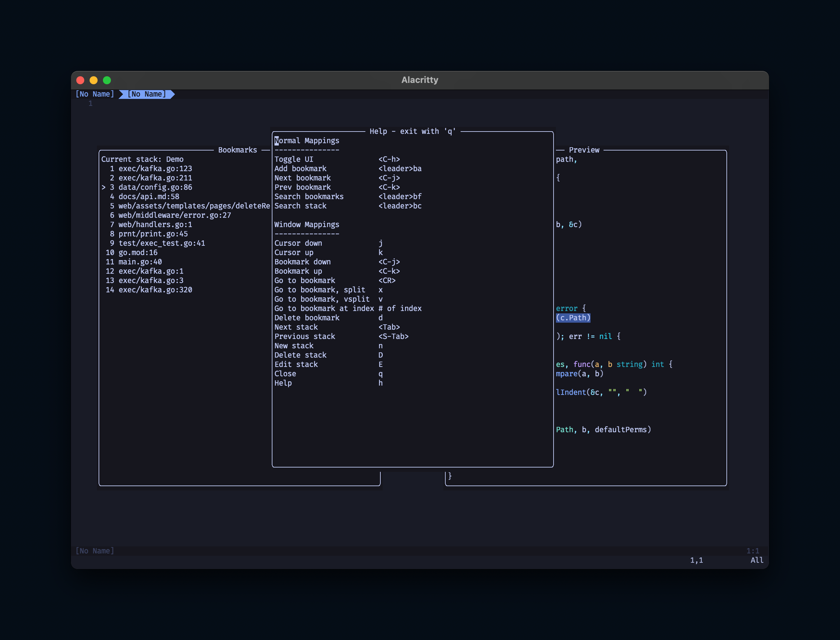The height and width of the screenshot is (640, 840).
Task: Click the Alacritty window title
Action: point(420,80)
